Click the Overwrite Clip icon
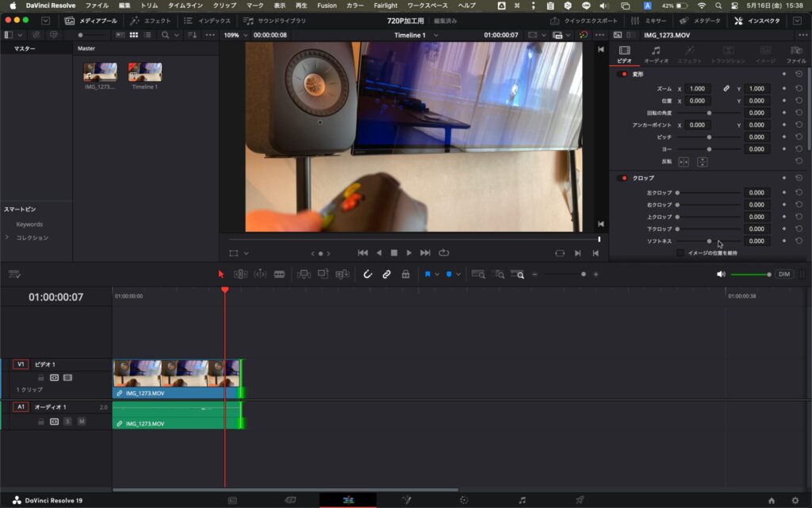 tap(324, 274)
